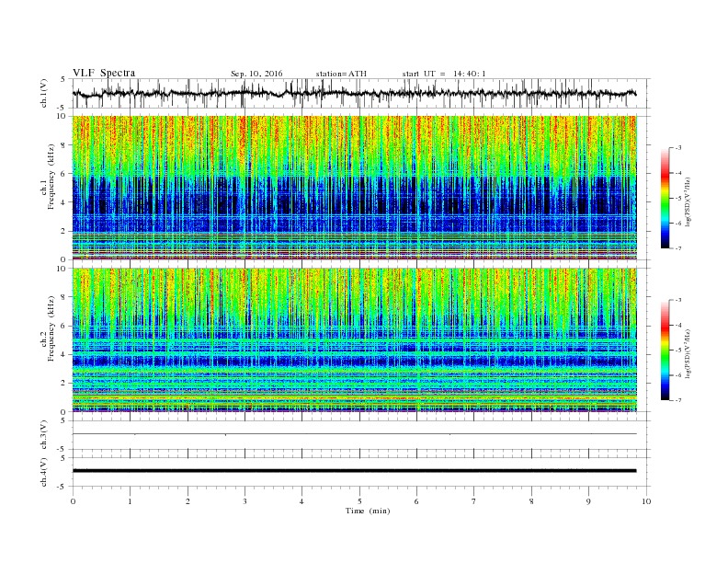Click the "10" kHz tick on ch.1 frequency axis
This screenshot has height=563, width=728.
(62, 116)
